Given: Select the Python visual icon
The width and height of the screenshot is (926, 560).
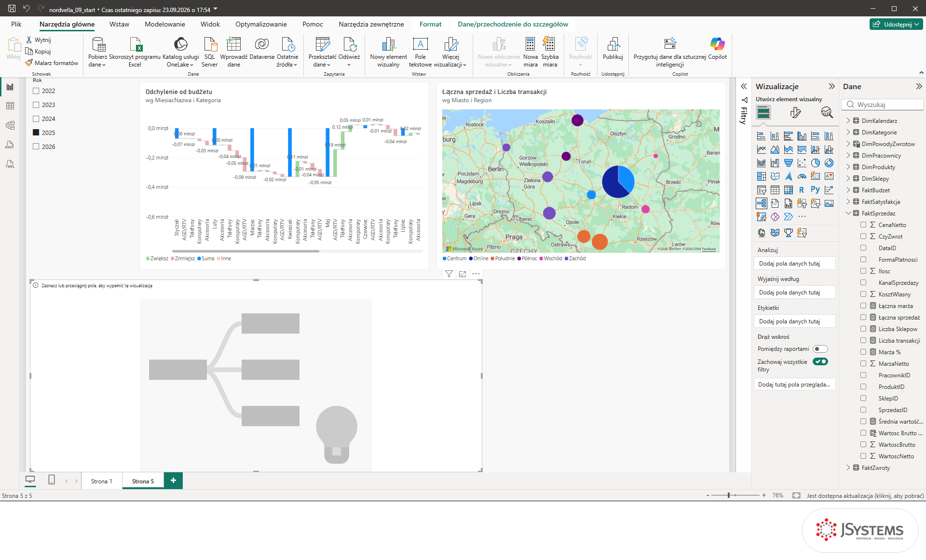Looking at the screenshot, I should [815, 190].
